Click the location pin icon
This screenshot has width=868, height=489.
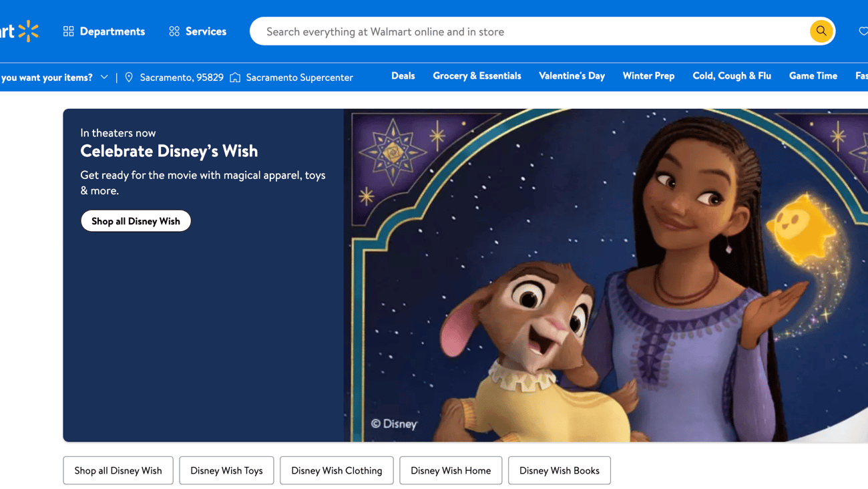(129, 77)
